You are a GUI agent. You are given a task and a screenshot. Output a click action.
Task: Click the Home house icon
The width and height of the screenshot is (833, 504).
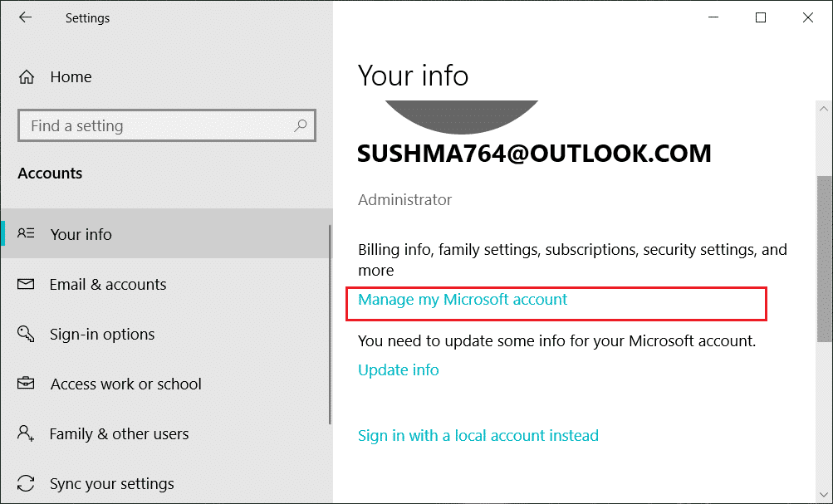point(27,77)
